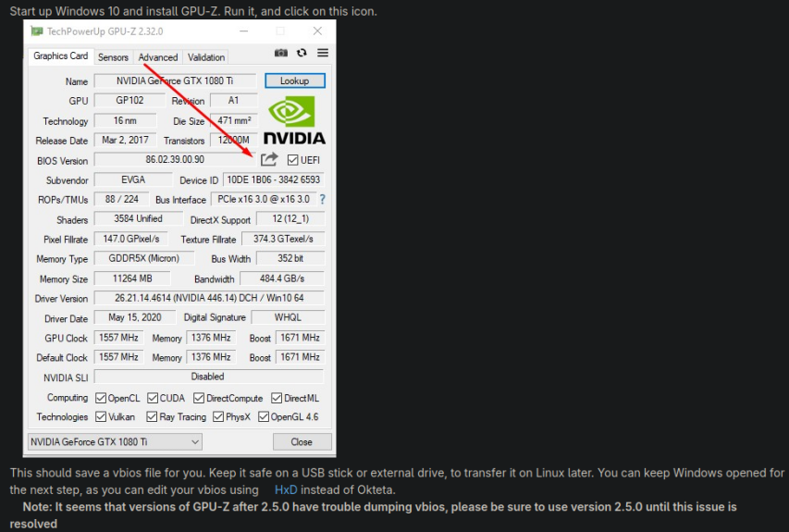Switch to the Advanced tab

point(158,57)
